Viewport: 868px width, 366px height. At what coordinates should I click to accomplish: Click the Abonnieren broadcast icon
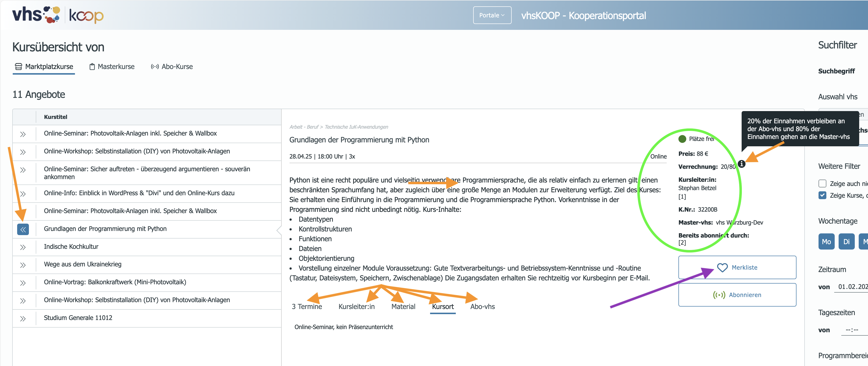coord(719,295)
